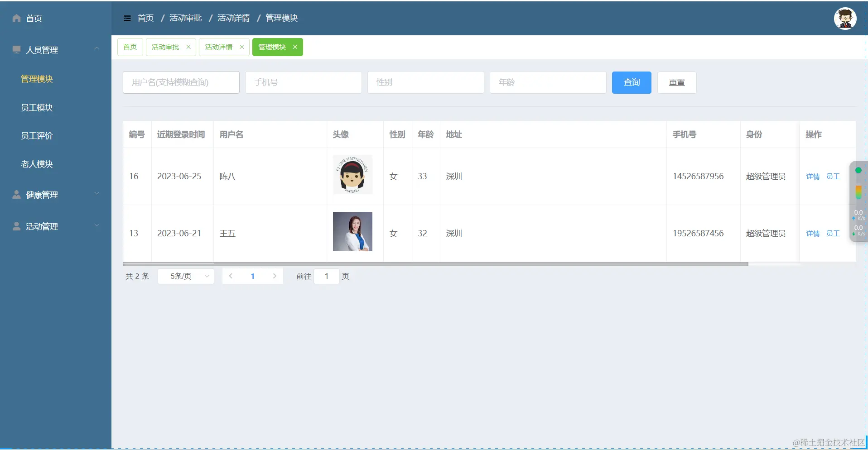Open 员工 for user 陈八
This screenshot has height=450, width=868.
833,177
